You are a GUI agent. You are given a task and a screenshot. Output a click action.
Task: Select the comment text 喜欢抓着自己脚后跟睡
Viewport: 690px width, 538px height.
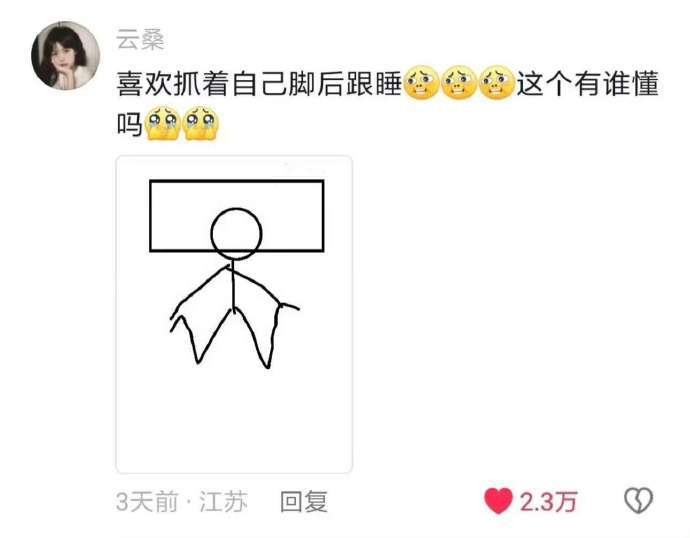pyautogui.click(x=259, y=84)
